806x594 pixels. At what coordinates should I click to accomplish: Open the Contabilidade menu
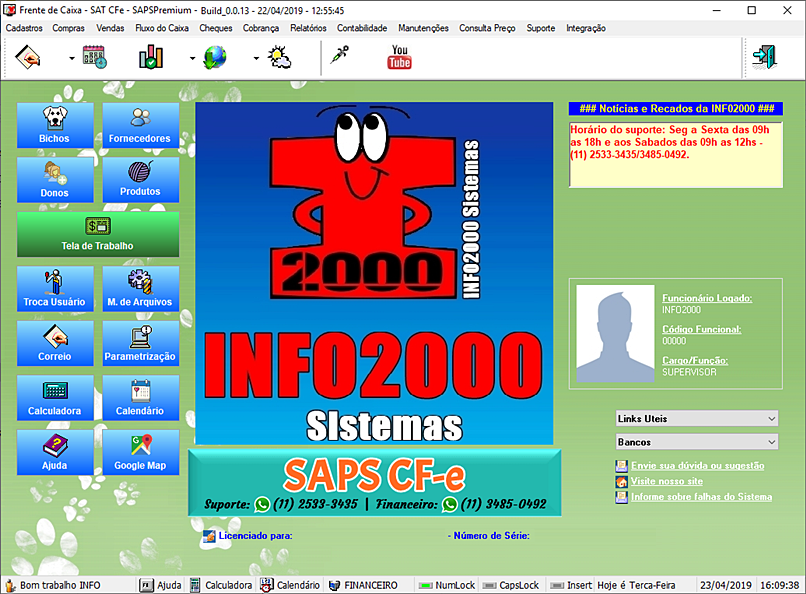362,28
